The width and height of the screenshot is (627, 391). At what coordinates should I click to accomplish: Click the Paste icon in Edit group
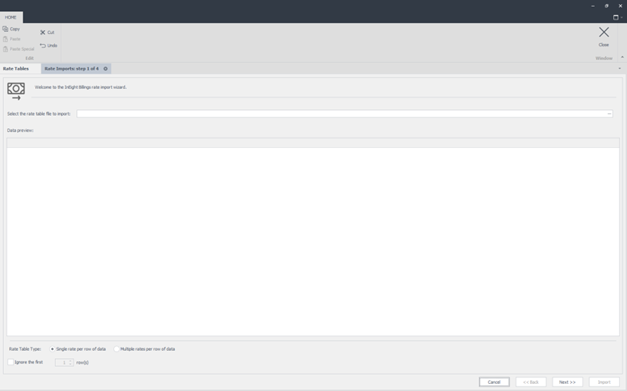click(5, 39)
